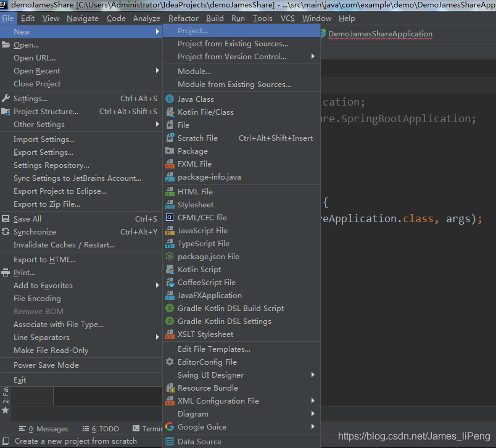The image size is (496, 448).
Task: Click the HTML File icon
Action: pyautogui.click(x=170, y=192)
